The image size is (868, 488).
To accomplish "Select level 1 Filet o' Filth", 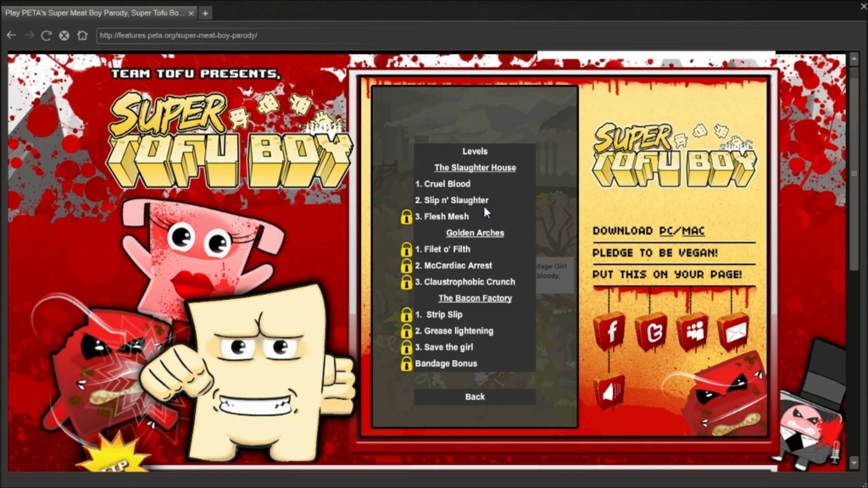I will pyautogui.click(x=442, y=249).
